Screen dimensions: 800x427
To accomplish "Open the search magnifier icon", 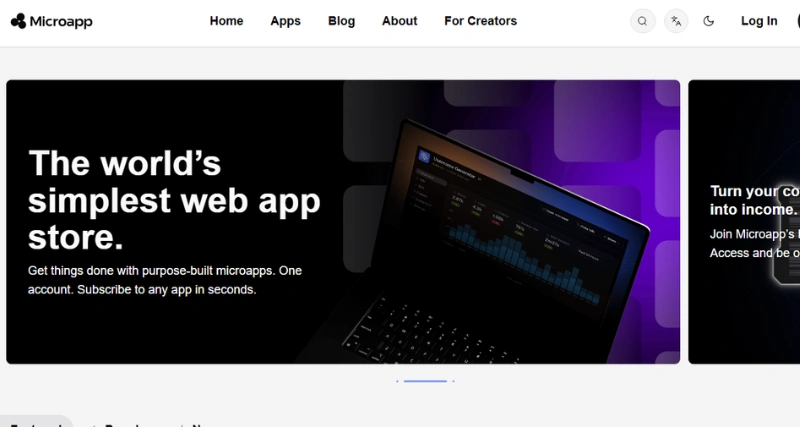I will [642, 21].
